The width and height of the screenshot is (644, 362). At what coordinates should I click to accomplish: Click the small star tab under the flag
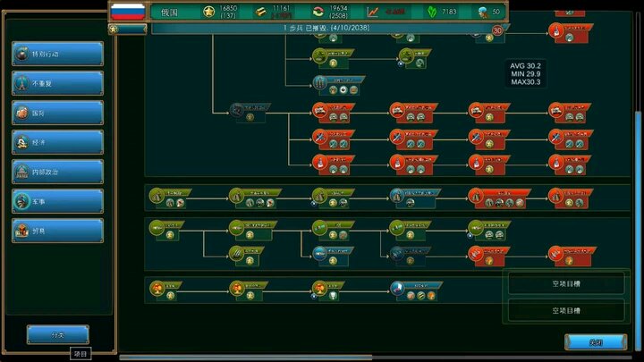(127, 29)
